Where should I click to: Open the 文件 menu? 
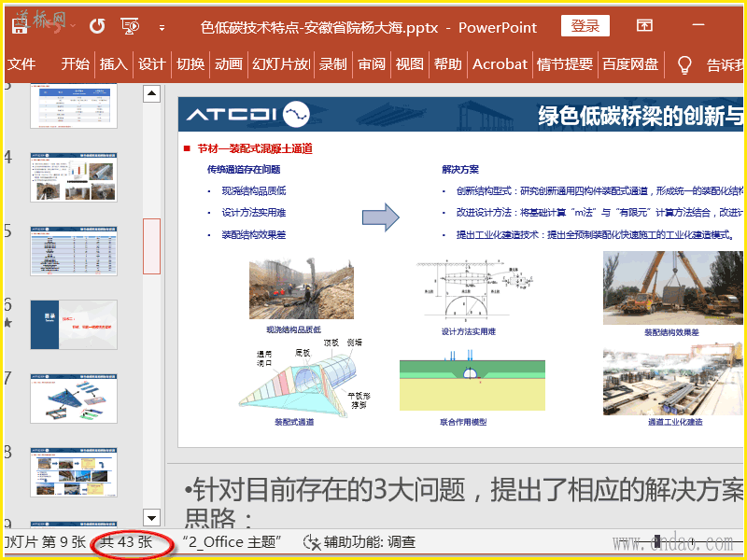tap(21, 64)
